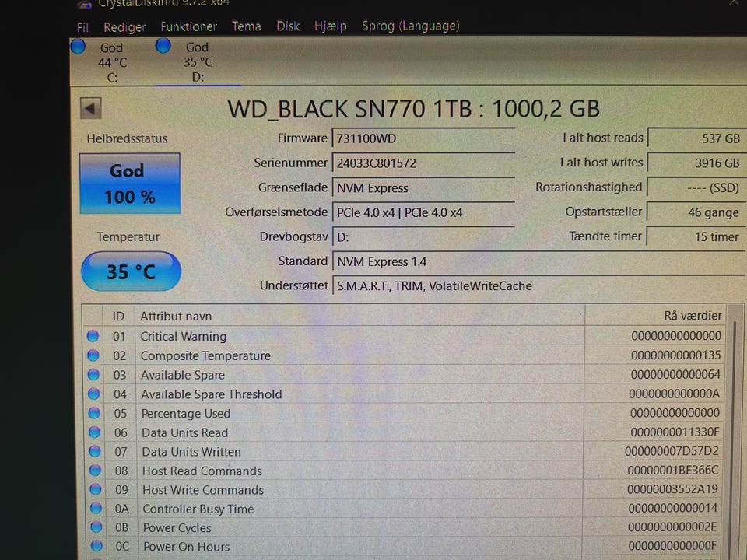747x560 pixels.
Task: Click the 35 °C temperature button
Action: point(131,271)
